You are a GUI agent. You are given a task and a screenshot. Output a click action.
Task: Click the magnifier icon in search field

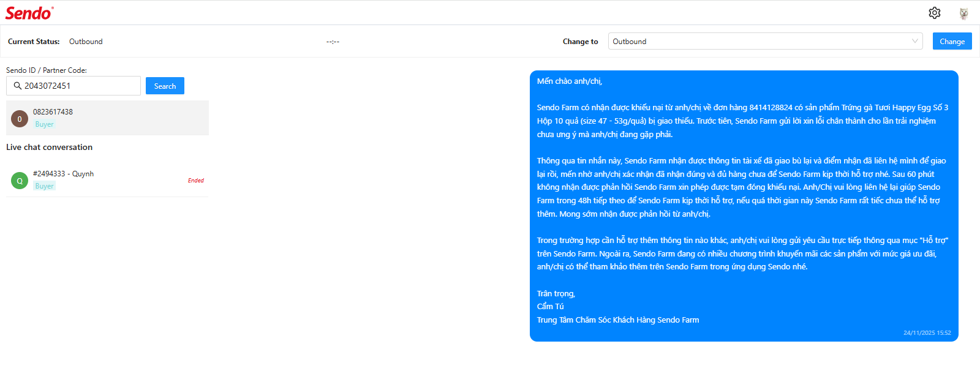[18, 86]
